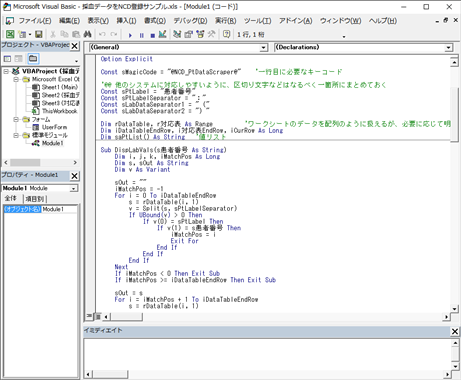461x380 pixels.
Task: Click the Copy toolbar icon
Action: [64, 34]
